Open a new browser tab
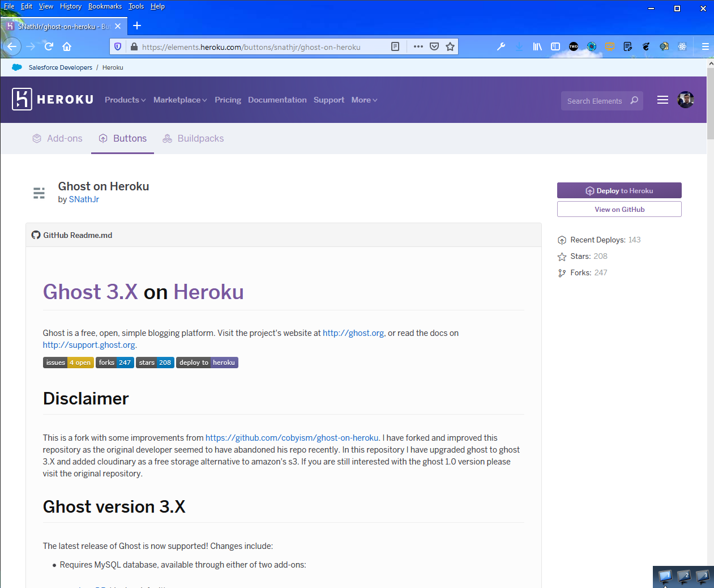 (x=137, y=26)
